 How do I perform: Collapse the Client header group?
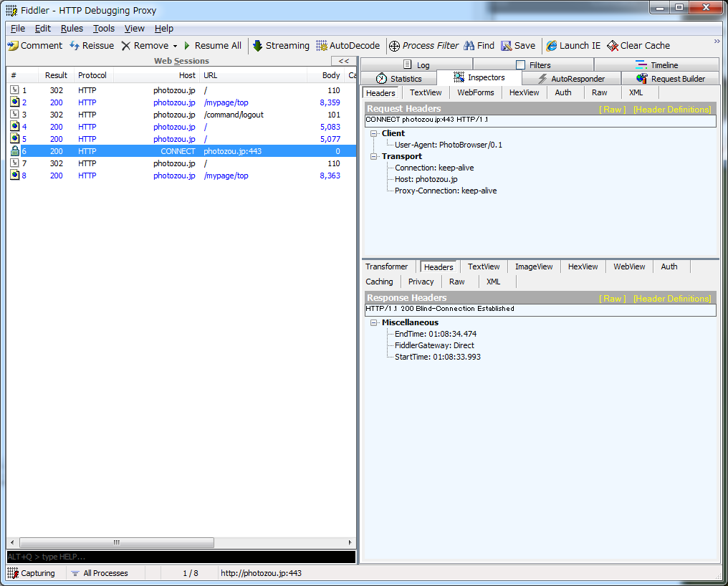point(374,133)
